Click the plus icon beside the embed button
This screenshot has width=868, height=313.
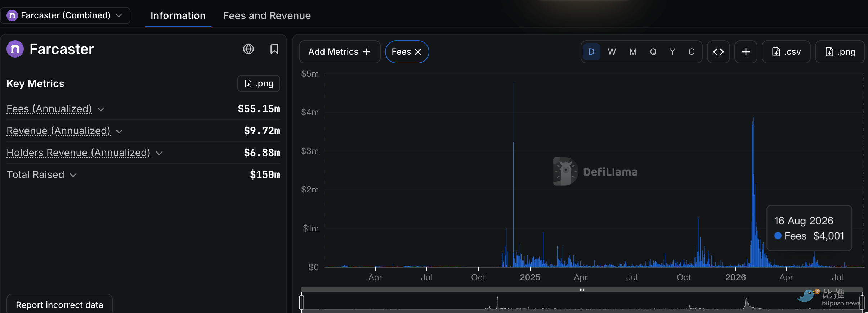tap(746, 52)
